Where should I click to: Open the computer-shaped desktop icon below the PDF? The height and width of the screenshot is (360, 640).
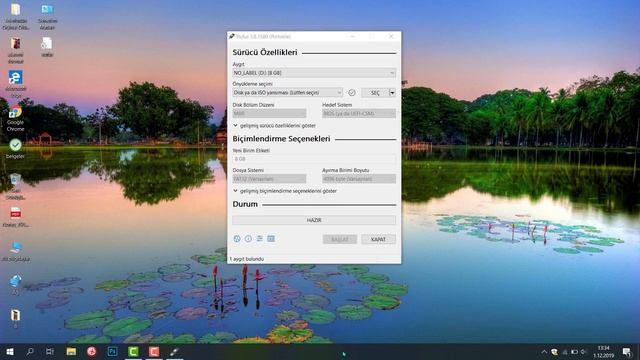tap(16, 251)
